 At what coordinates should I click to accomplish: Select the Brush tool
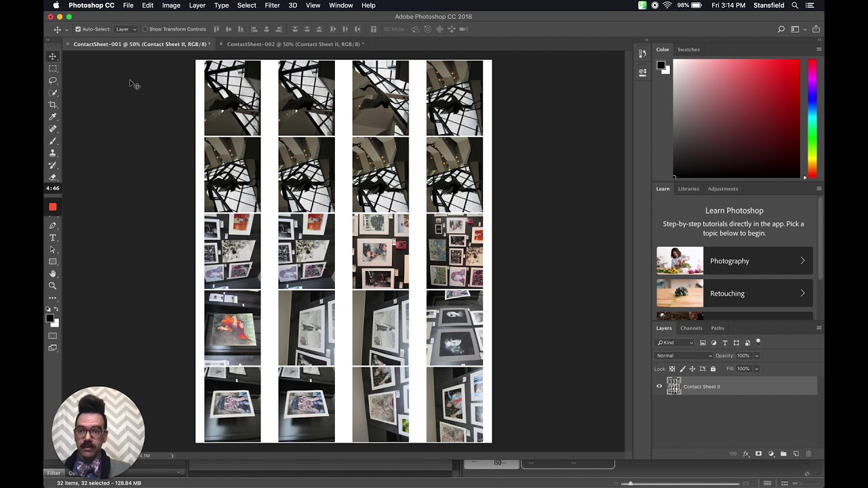(x=52, y=141)
